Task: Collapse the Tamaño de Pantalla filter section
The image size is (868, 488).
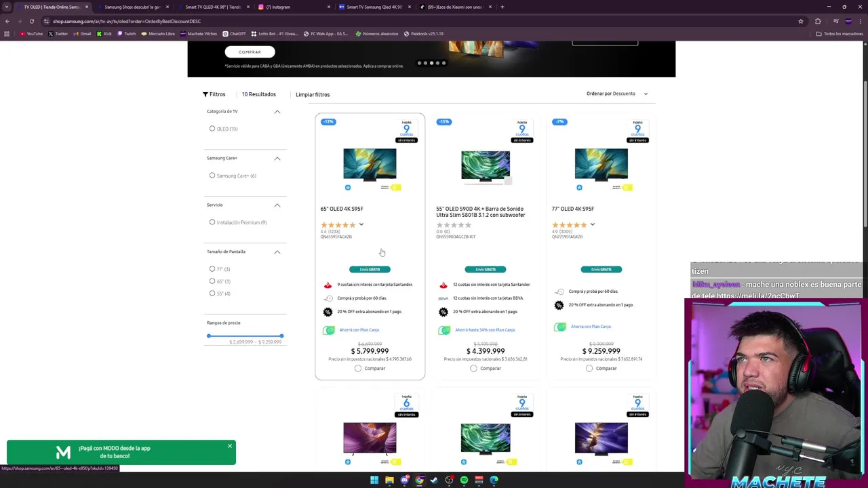Action: coord(277,252)
